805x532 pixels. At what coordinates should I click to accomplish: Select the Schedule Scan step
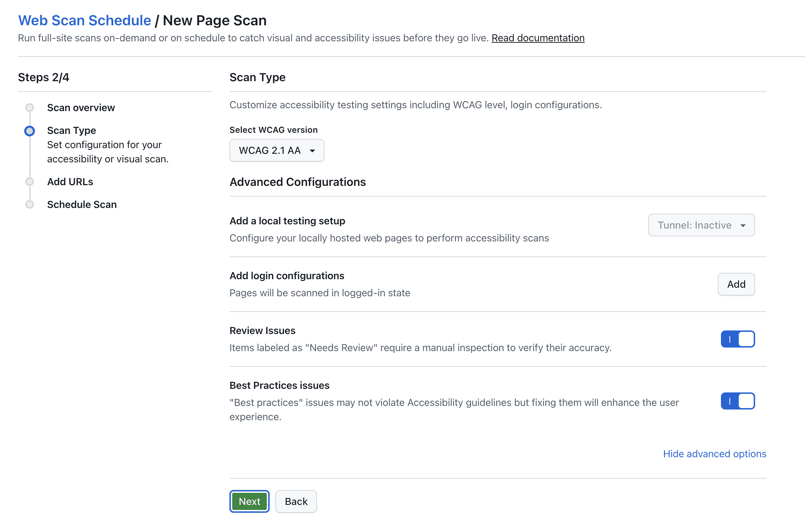[x=82, y=204]
